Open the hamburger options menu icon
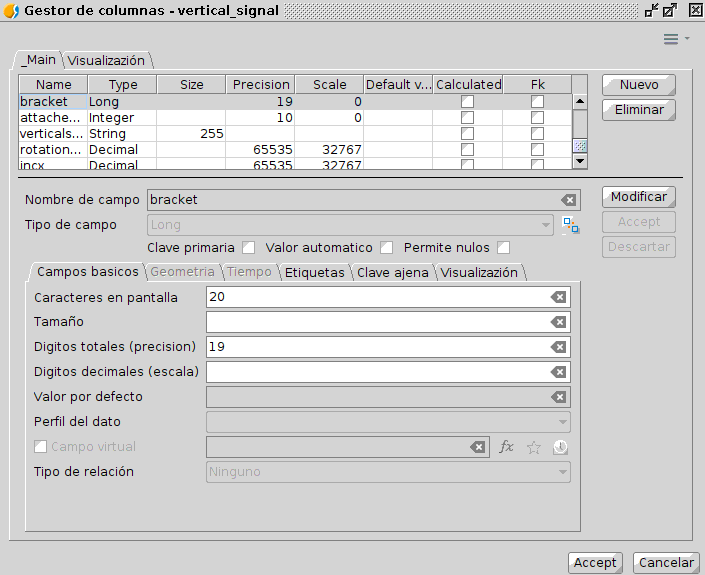This screenshot has width=705, height=575. pyautogui.click(x=670, y=39)
